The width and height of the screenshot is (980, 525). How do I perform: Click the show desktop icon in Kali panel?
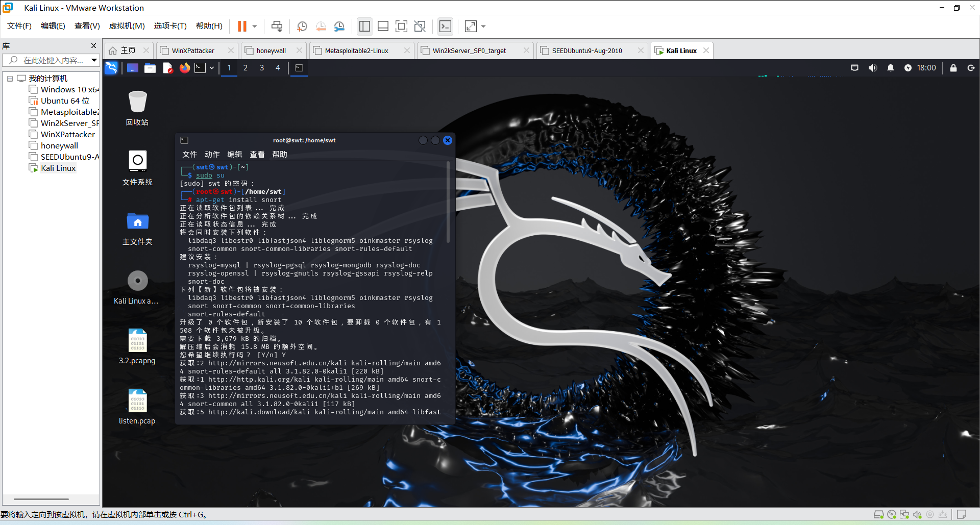point(133,68)
